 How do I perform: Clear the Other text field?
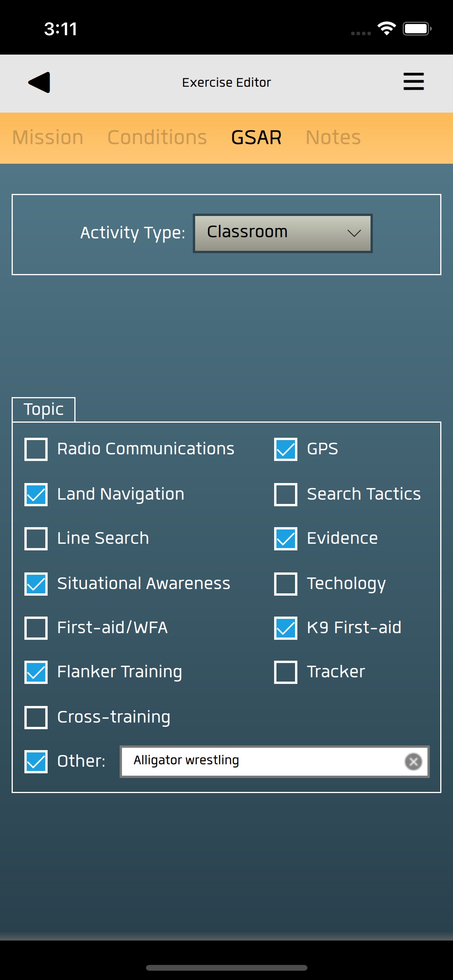413,762
